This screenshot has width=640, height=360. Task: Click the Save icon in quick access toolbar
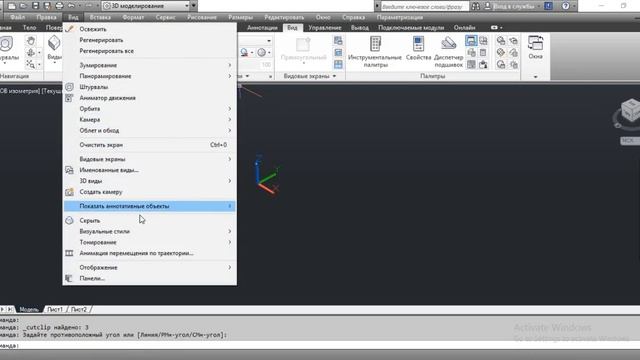click(36, 6)
